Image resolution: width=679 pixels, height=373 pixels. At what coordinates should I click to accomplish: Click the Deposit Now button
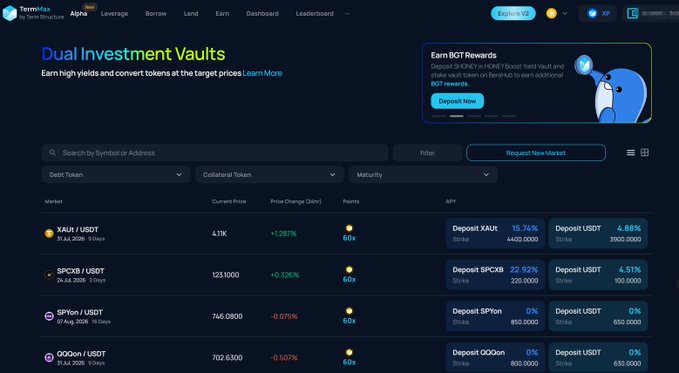(457, 101)
